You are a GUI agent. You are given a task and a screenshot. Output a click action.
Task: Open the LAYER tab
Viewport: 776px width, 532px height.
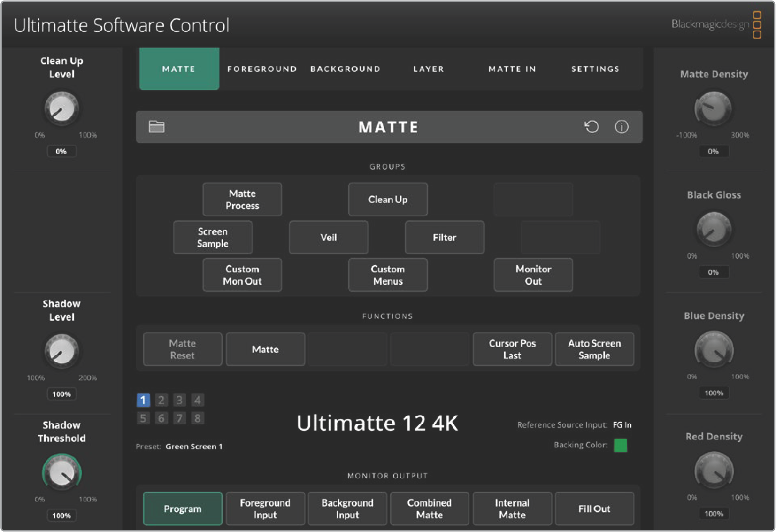coord(429,69)
